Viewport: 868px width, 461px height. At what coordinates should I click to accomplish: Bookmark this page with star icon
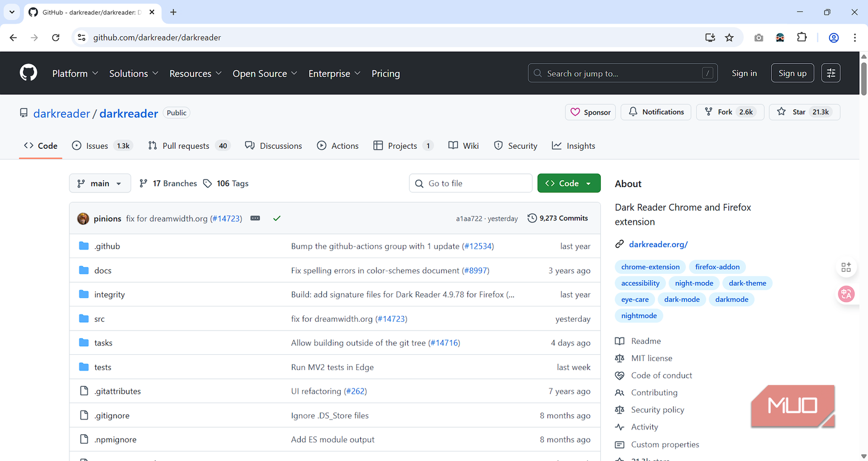pos(729,37)
